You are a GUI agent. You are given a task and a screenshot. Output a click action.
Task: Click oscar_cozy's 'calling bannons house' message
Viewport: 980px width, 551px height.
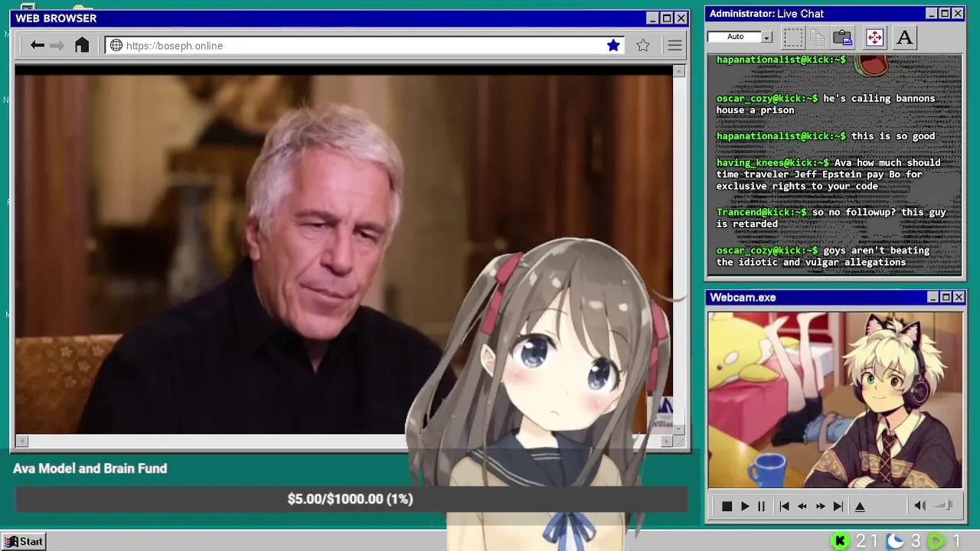[x=826, y=104]
